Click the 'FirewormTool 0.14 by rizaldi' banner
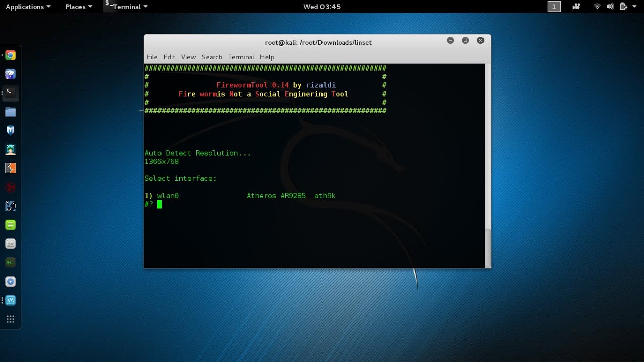This screenshot has width=644, height=362. click(x=276, y=85)
